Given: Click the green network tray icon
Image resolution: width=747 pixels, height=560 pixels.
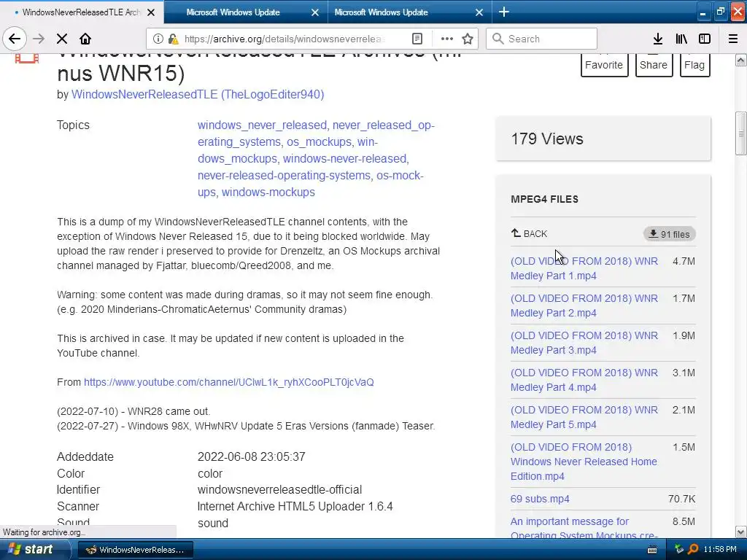Looking at the screenshot, I should [679, 550].
